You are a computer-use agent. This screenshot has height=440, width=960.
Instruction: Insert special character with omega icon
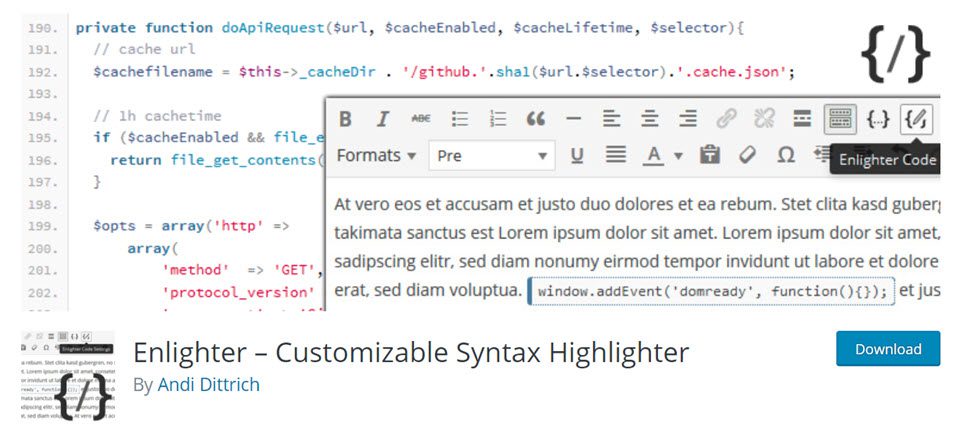(x=786, y=155)
